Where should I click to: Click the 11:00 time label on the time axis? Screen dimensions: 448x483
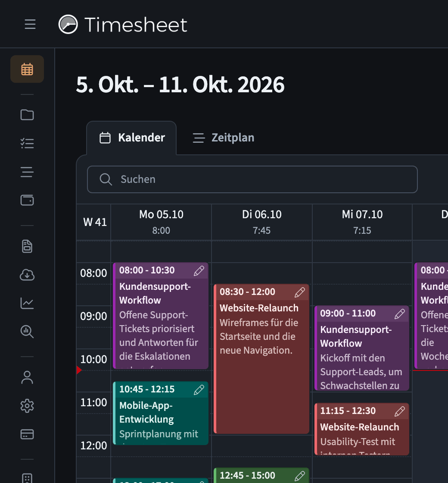(93, 403)
